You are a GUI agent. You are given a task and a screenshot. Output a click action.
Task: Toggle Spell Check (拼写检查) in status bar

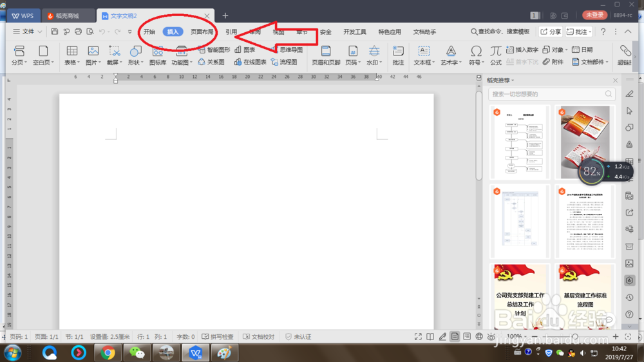click(x=218, y=336)
